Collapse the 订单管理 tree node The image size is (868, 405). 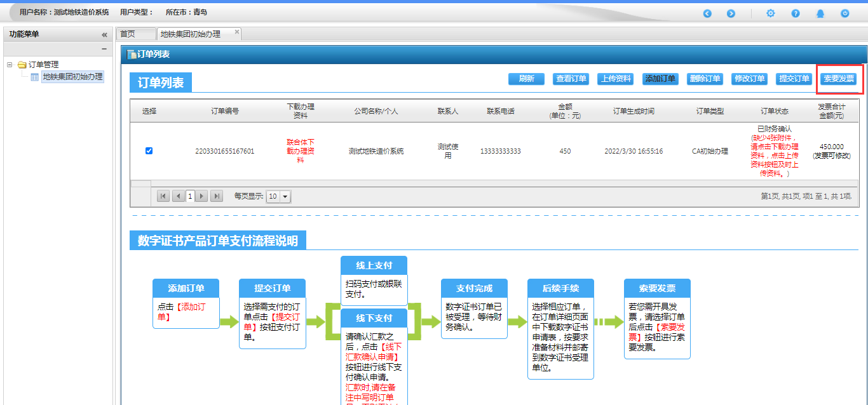tap(10, 64)
